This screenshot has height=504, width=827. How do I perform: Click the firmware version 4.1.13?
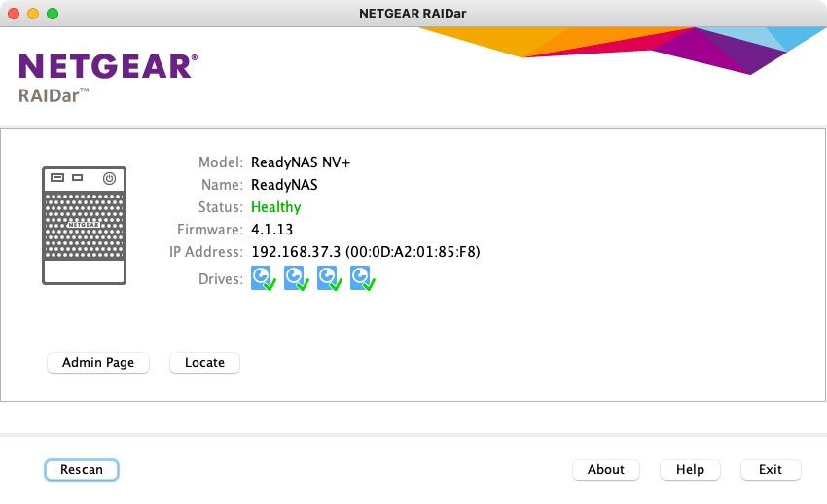tap(271, 230)
